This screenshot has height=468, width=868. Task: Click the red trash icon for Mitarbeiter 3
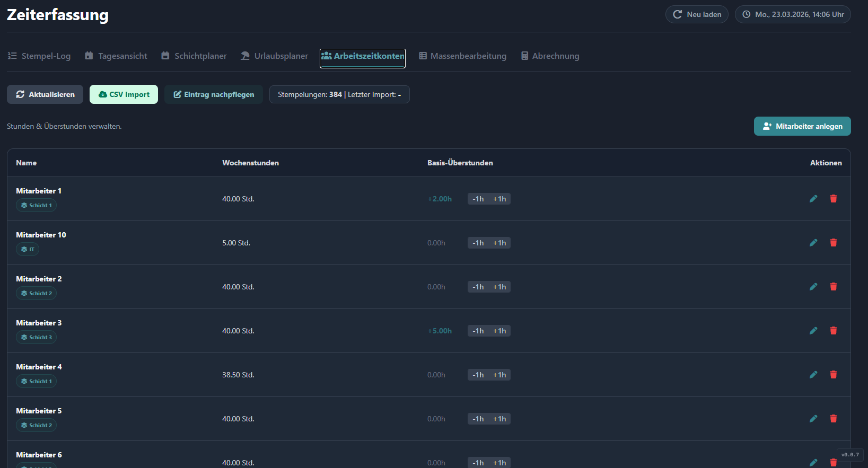833,331
